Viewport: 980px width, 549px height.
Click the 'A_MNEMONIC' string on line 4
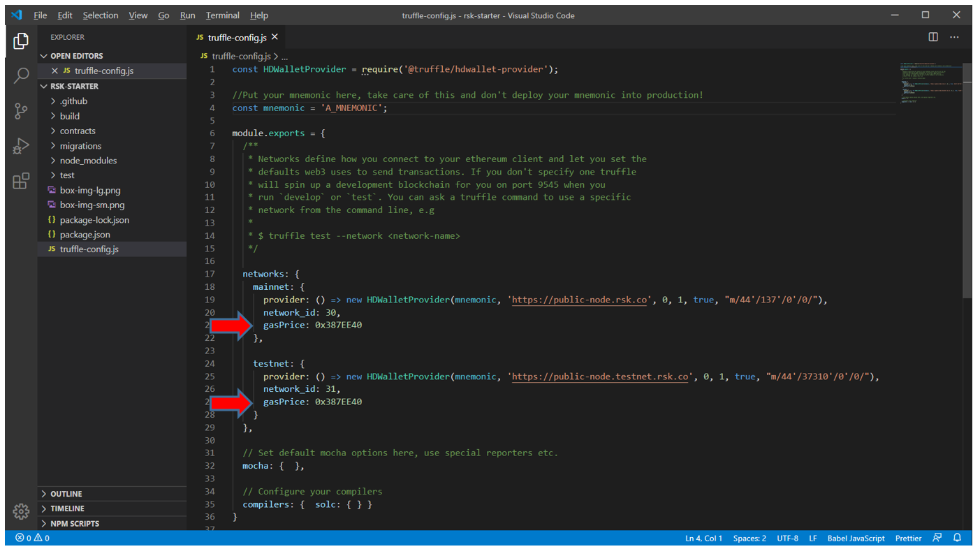pyautogui.click(x=351, y=108)
